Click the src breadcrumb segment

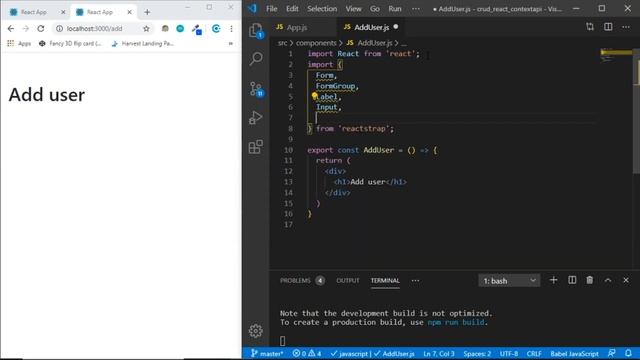pos(282,43)
